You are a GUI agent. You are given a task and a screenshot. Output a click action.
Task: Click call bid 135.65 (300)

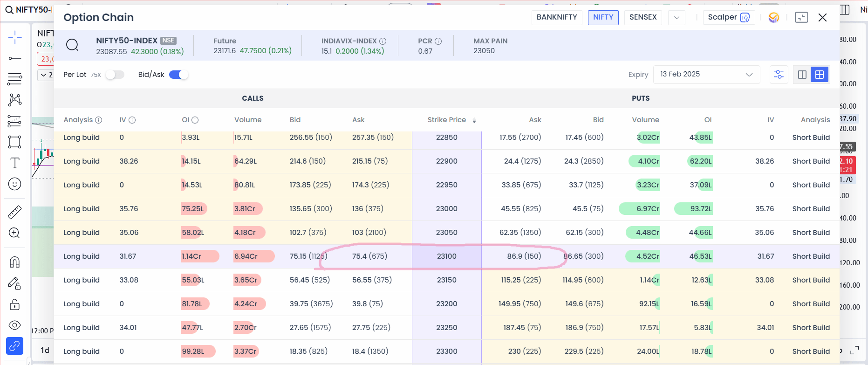pyautogui.click(x=311, y=209)
